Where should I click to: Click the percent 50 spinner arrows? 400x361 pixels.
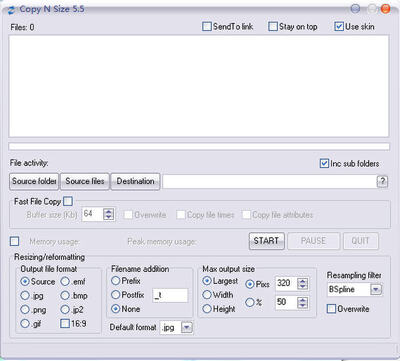[x=303, y=303]
